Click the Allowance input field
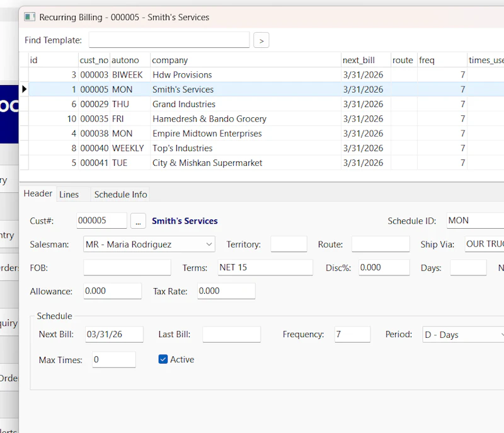Screen dimensions: 504x433 (113, 291)
